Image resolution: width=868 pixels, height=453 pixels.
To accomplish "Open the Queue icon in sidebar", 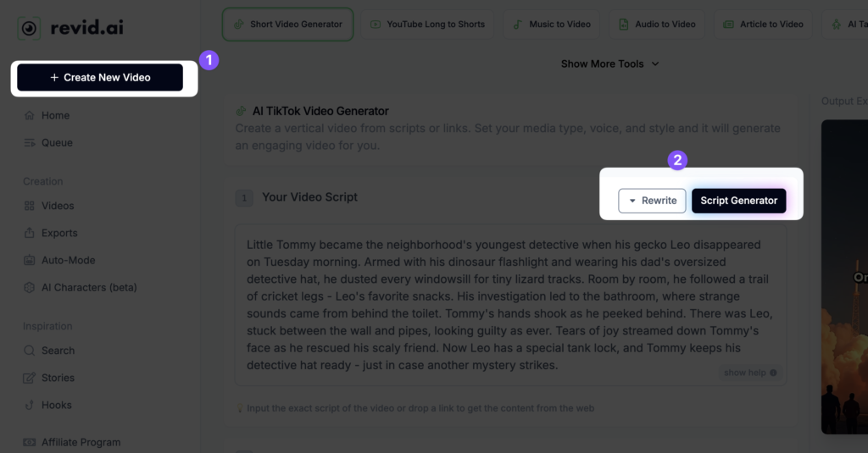I will [x=30, y=142].
